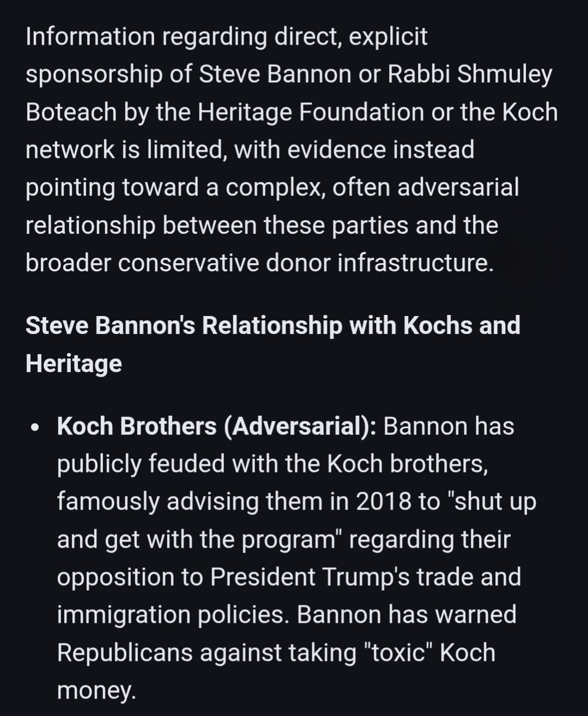Click the phrase "conservative donor infrastructure"
Viewport: 588px width, 716px height.
(x=305, y=263)
